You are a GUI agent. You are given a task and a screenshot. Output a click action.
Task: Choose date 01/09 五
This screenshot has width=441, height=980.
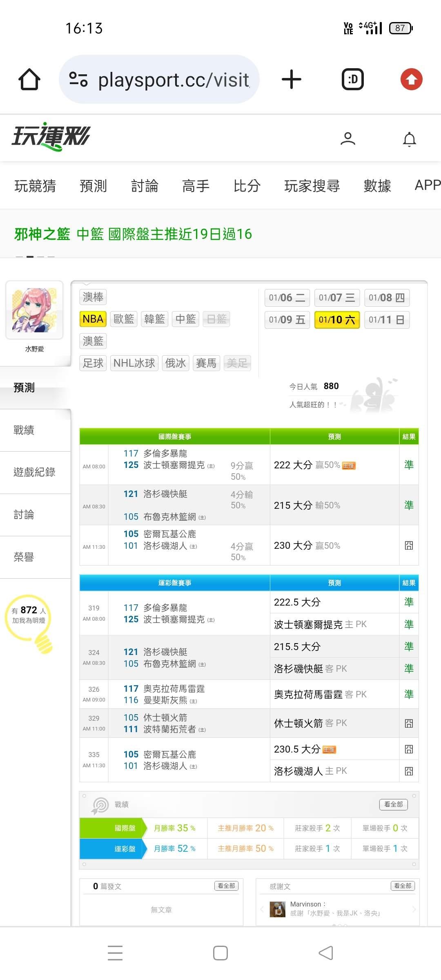(x=287, y=320)
